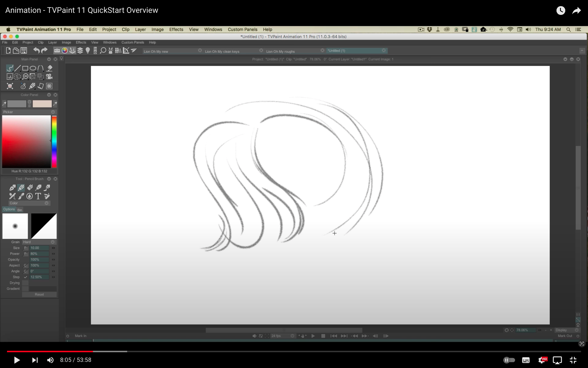Save project with floppy disk icon
Screen dimensions: 588x368
24,51
